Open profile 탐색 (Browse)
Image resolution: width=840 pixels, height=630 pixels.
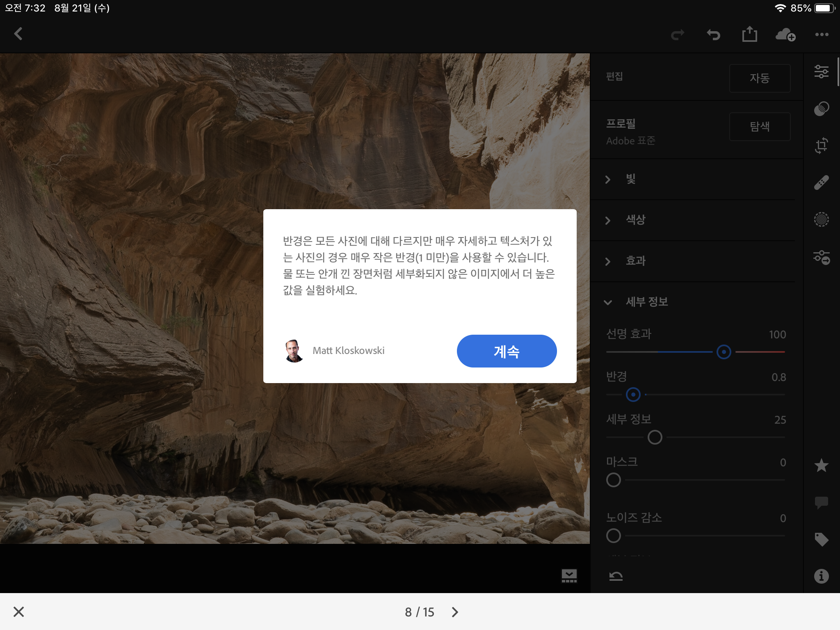pyautogui.click(x=760, y=127)
